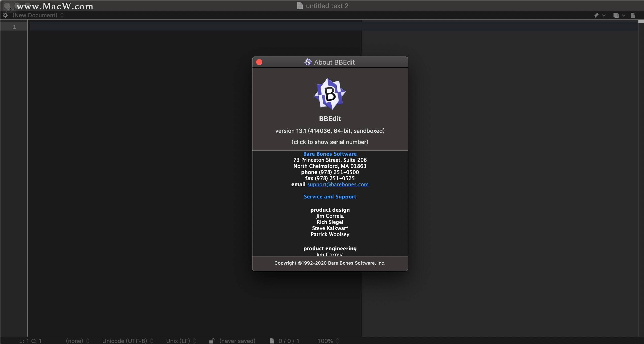
Task: Click the small BBEdit icon in the About title bar
Action: 308,62
